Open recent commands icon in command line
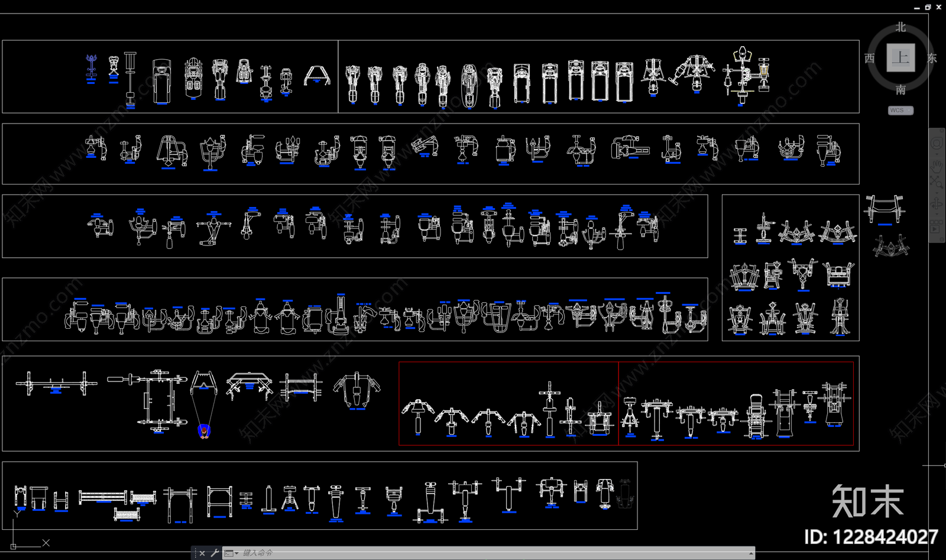The image size is (946, 560). [230, 553]
